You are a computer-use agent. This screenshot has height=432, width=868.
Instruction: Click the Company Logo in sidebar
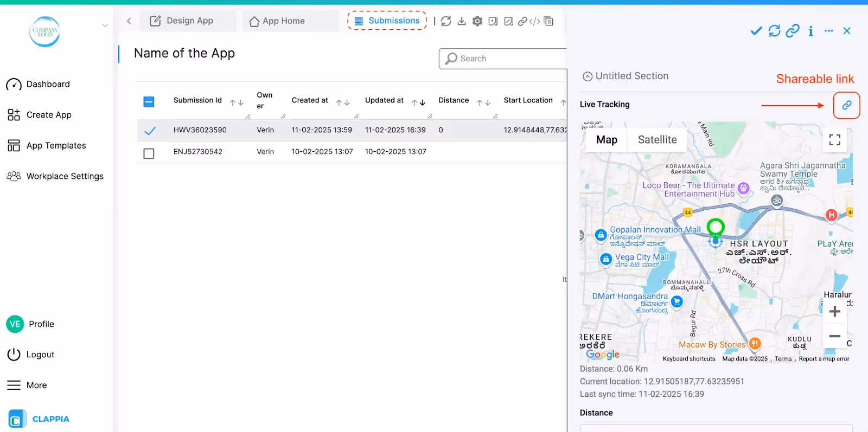point(44,31)
